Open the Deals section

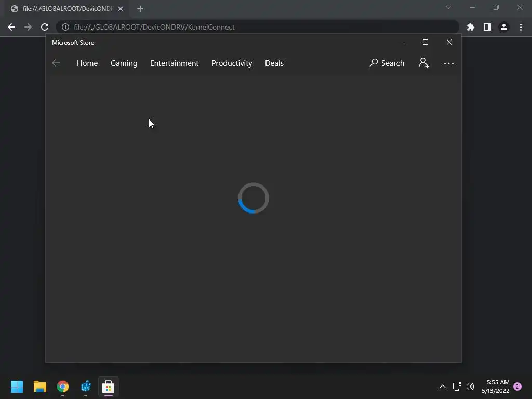(x=274, y=63)
